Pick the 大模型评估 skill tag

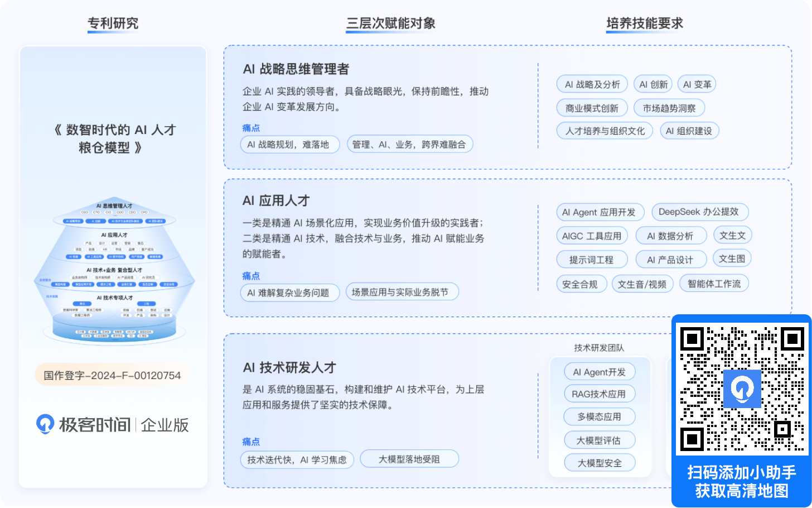click(600, 440)
